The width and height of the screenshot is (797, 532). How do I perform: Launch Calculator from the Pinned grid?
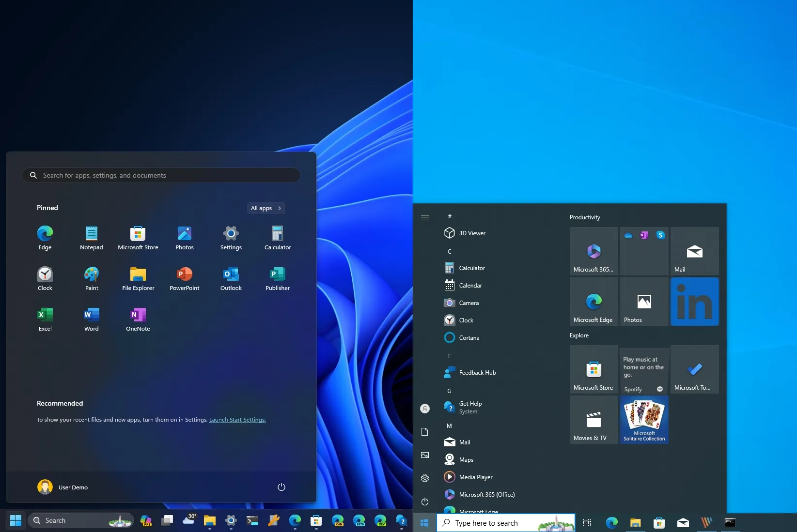pyautogui.click(x=278, y=238)
